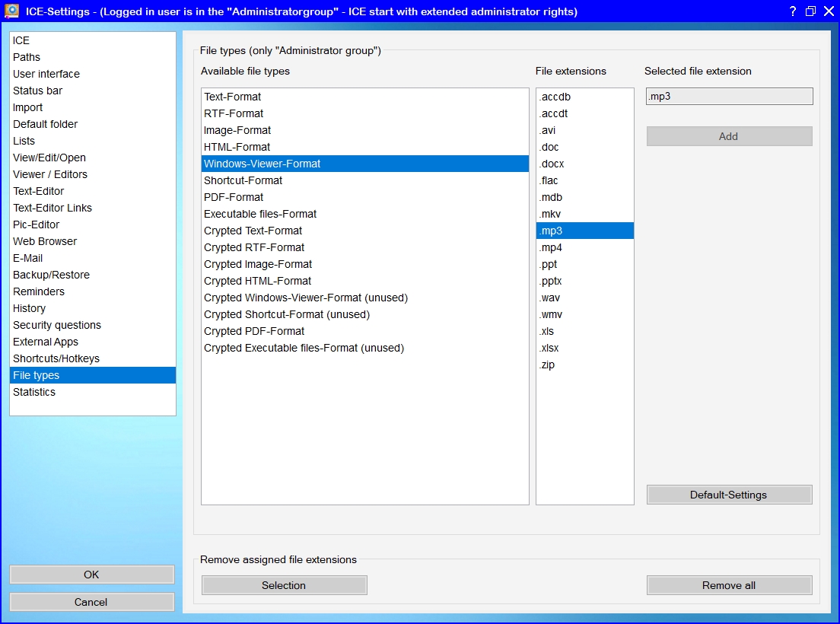Open the Statistics settings page
This screenshot has height=624, width=840.
(x=34, y=392)
